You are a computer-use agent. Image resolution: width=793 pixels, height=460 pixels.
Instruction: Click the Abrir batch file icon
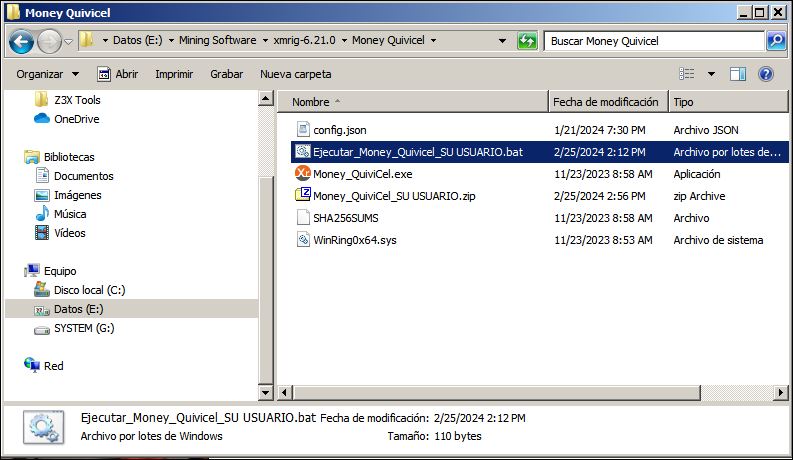coord(104,74)
